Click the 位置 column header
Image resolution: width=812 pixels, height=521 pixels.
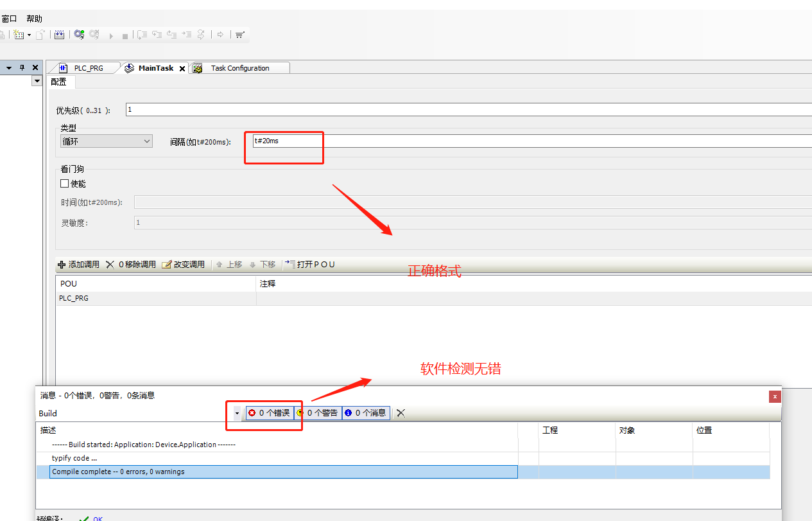click(730, 430)
